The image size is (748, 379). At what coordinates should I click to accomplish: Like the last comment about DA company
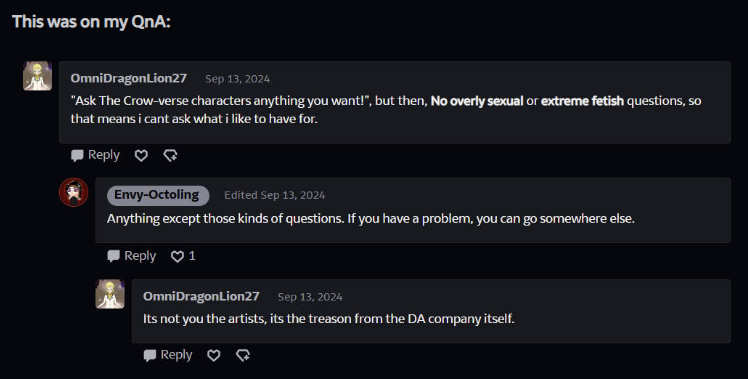click(x=214, y=355)
